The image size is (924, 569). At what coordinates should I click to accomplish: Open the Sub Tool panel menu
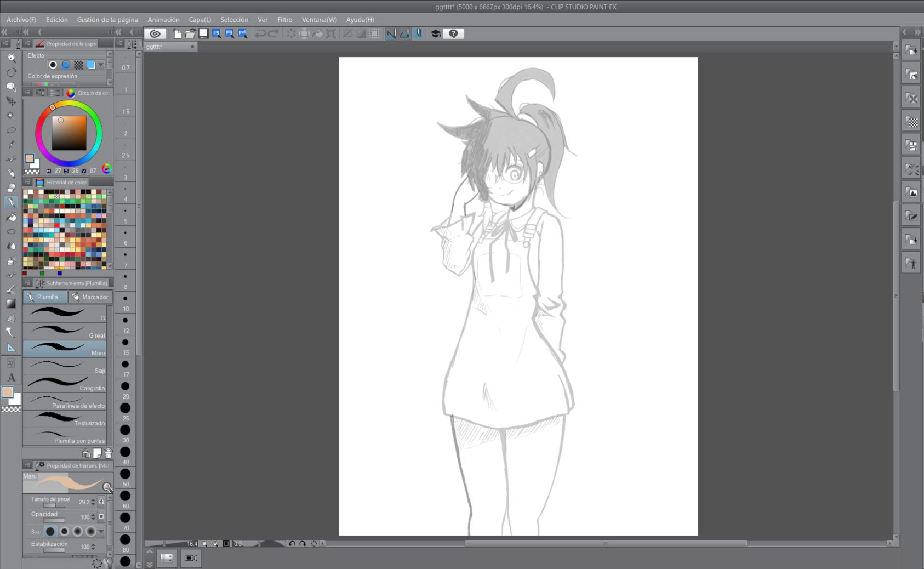tap(27, 283)
